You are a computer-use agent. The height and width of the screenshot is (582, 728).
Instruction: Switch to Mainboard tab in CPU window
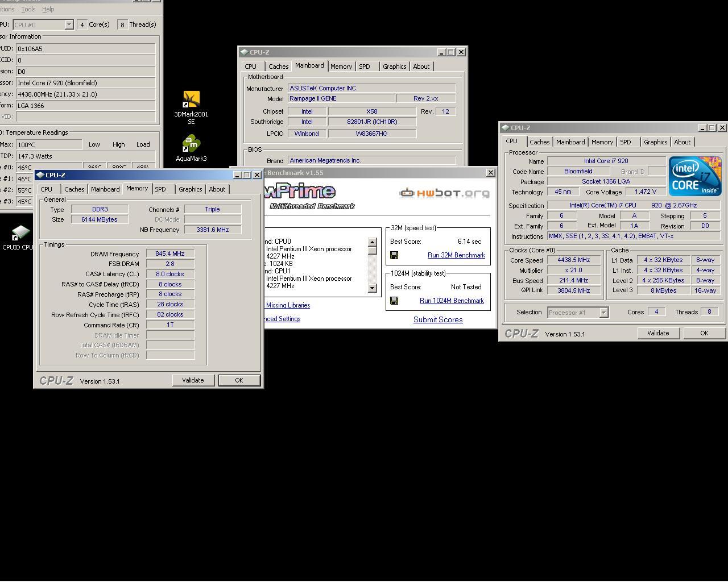[x=570, y=142]
